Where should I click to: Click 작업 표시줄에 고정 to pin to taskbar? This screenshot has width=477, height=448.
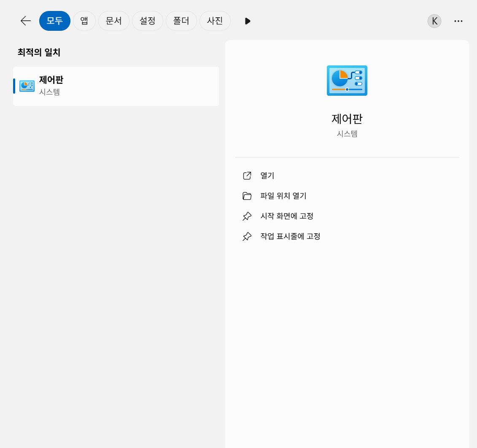click(x=289, y=236)
